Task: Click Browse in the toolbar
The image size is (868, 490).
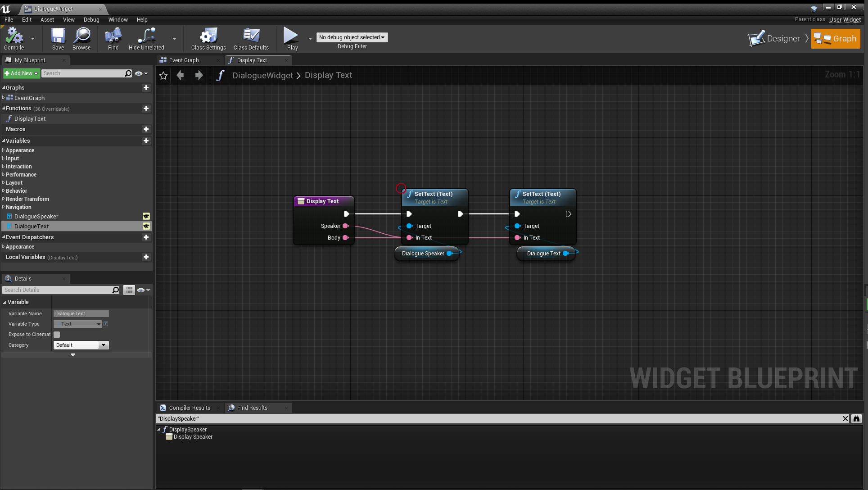Action: tap(81, 38)
